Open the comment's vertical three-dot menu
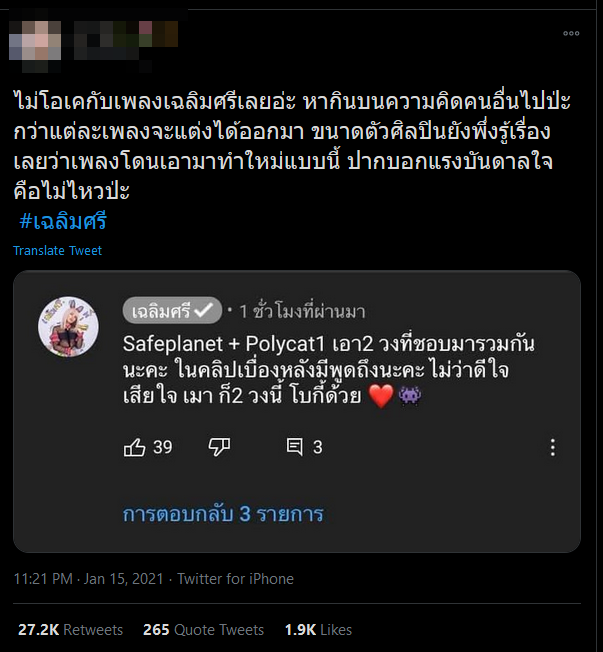This screenshot has height=652, width=603. pyautogui.click(x=552, y=447)
